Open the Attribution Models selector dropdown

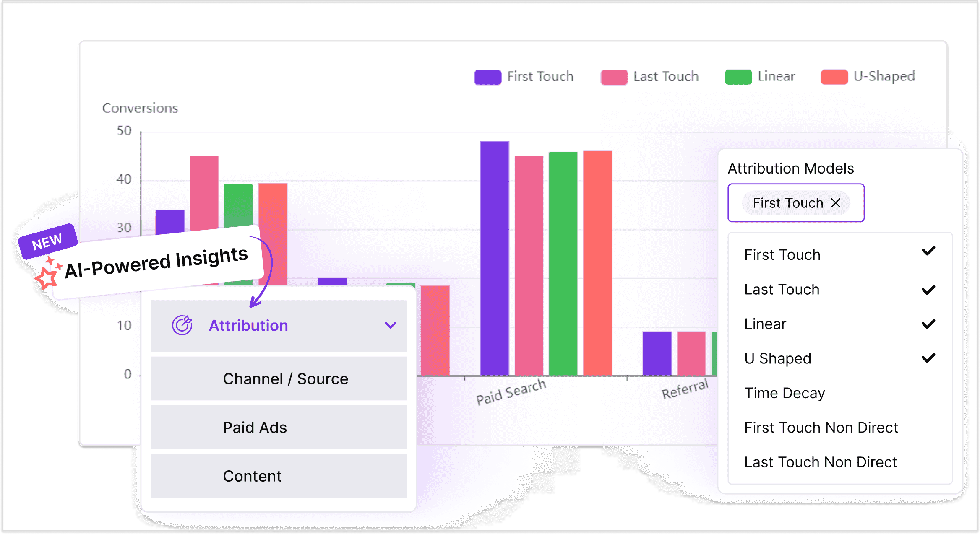(796, 202)
